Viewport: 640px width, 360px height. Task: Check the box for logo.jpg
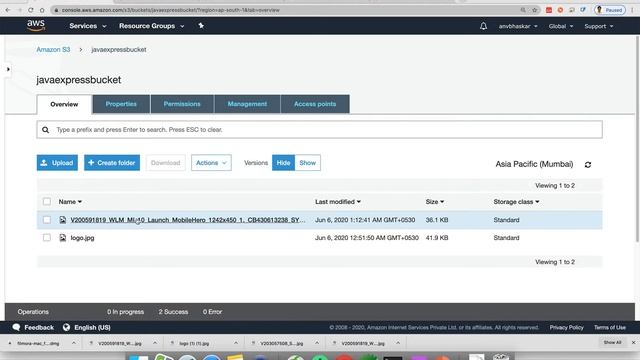click(47, 238)
